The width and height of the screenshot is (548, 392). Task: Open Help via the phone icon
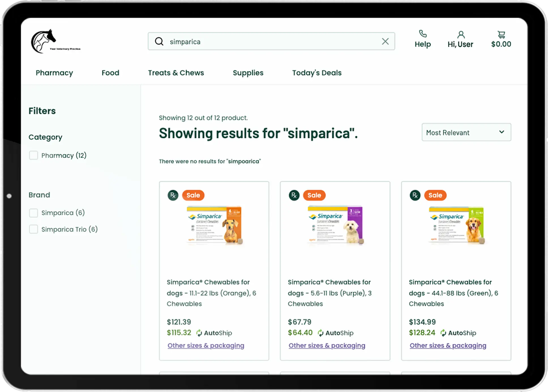point(423,34)
